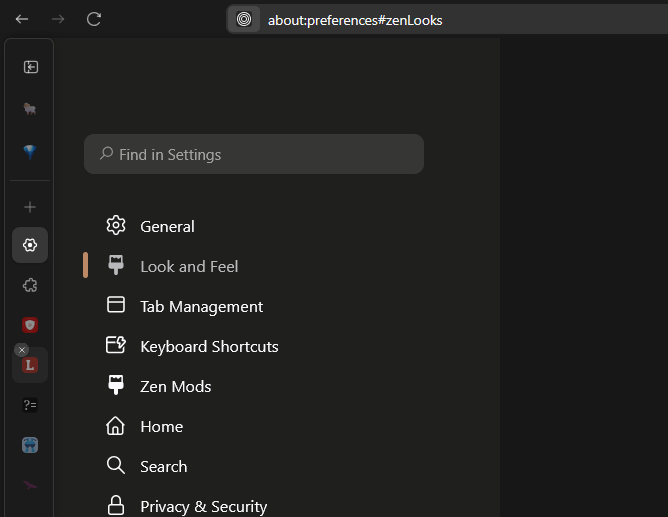This screenshot has height=517, width=668.
Task: Select Look and Feel category
Action: [189, 267]
